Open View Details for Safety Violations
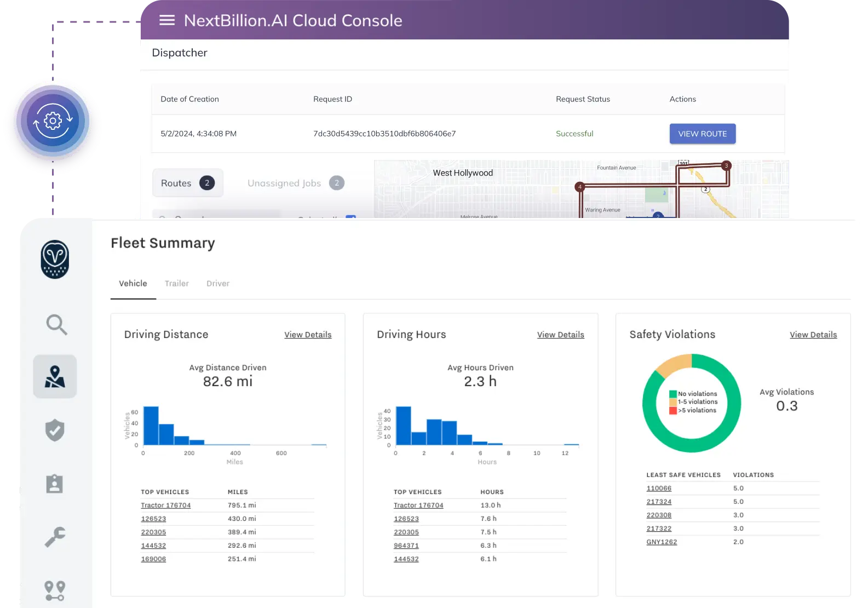 point(813,335)
